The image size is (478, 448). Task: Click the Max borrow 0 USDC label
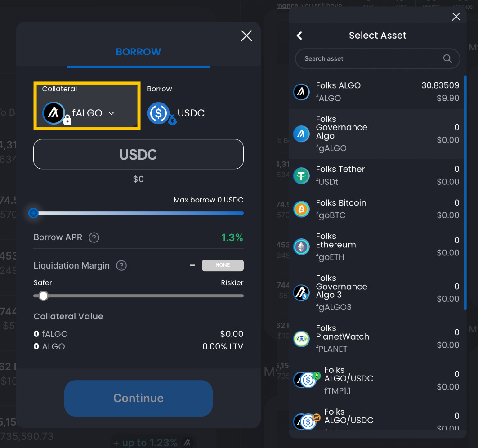[x=208, y=200]
